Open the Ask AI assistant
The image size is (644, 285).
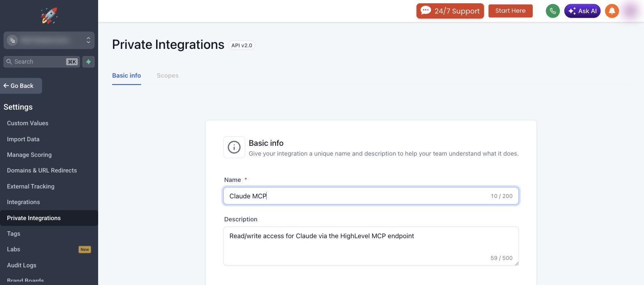pyautogui.click(x=582, y=11)
